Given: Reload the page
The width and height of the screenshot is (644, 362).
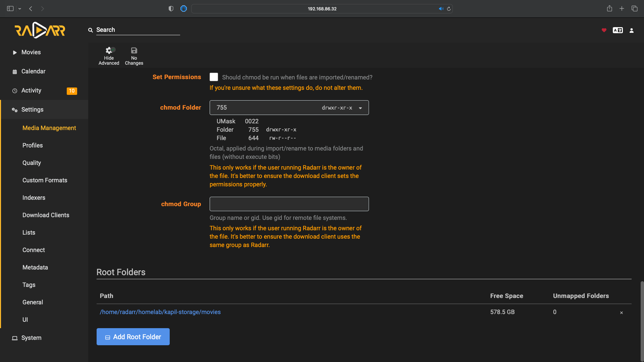Looking at the screenshot, I should 449,9.
